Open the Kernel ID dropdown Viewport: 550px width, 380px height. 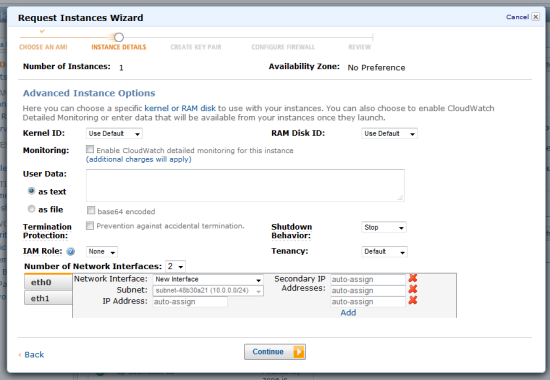coord(114,134)
